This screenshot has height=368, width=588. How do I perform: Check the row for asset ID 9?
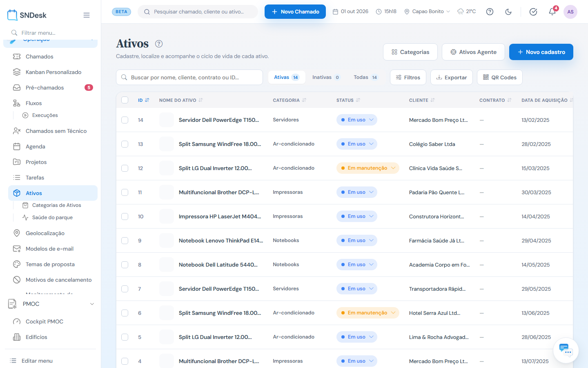tap(125, 240)
